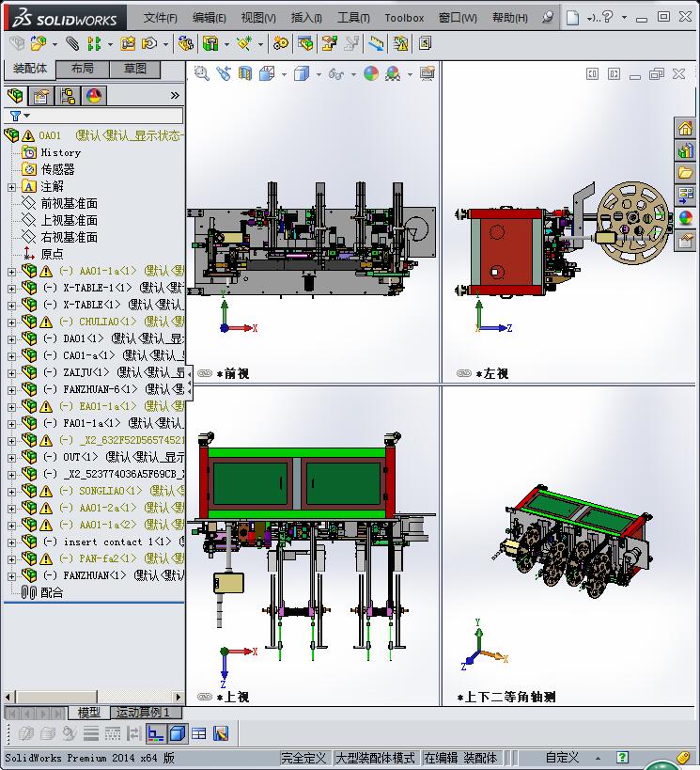This screenshot has width=700, height=770.
Task: Click the View Settings monitor icon
Action: 428,73
